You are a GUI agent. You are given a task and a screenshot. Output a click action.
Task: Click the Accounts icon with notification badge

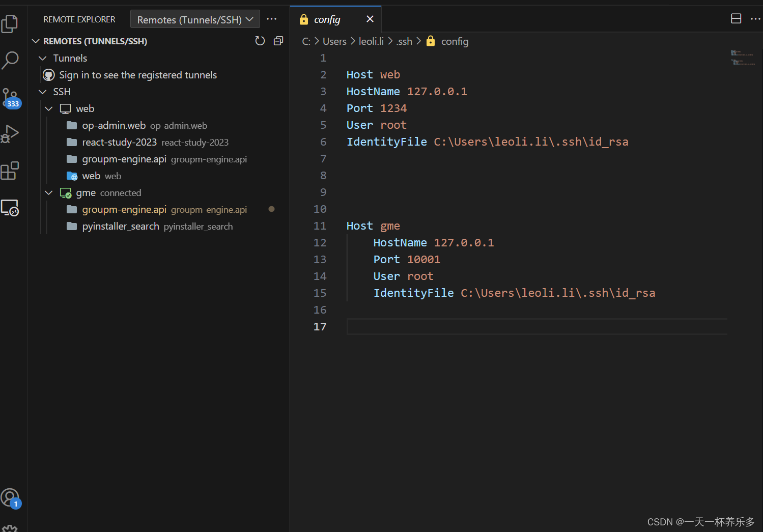click(x=11, y=497)
